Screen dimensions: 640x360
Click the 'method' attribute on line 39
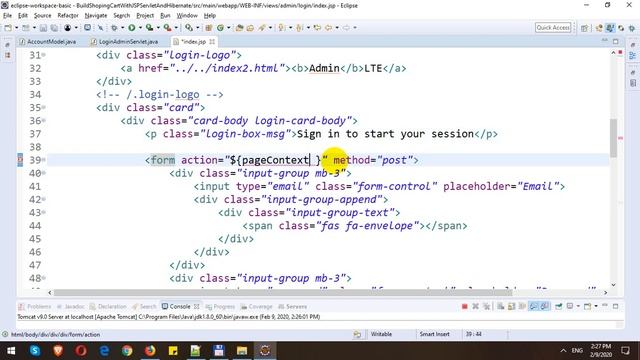click(351, 160)
